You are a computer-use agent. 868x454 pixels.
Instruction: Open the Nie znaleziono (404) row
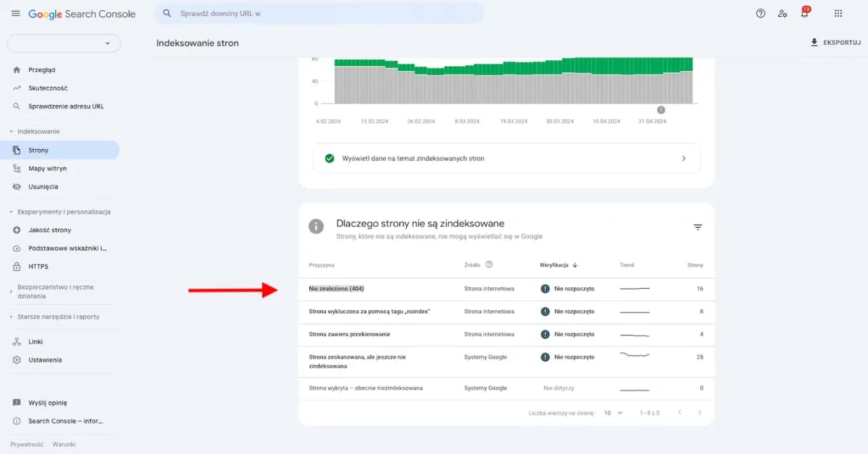tap(336, 289)
